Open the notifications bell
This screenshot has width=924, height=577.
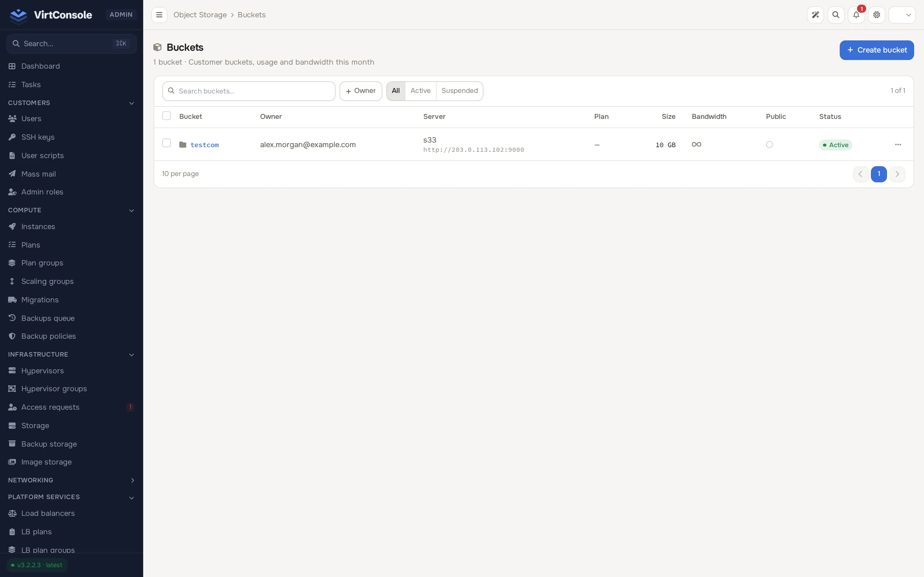(x=856, y=15)
